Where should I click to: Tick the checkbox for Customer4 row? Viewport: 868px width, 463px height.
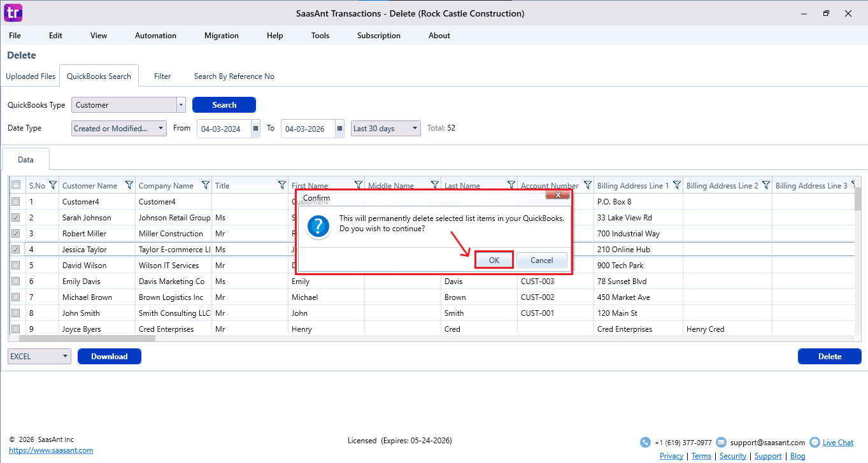16,202
